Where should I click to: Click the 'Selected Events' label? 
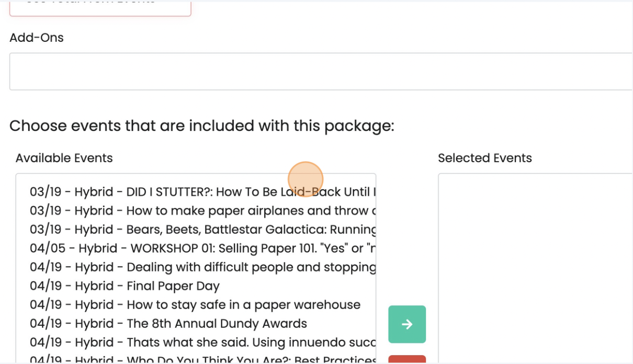click(x=484, y=158)
